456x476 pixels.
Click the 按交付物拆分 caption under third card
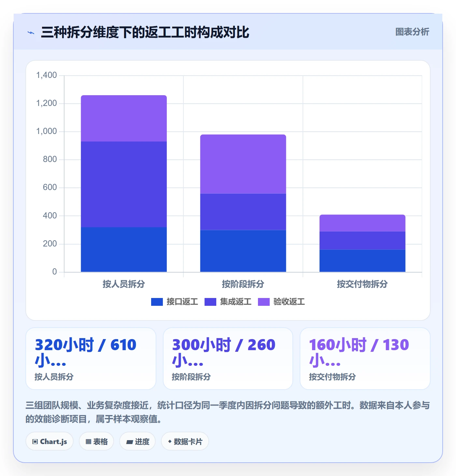pos(332,377)
